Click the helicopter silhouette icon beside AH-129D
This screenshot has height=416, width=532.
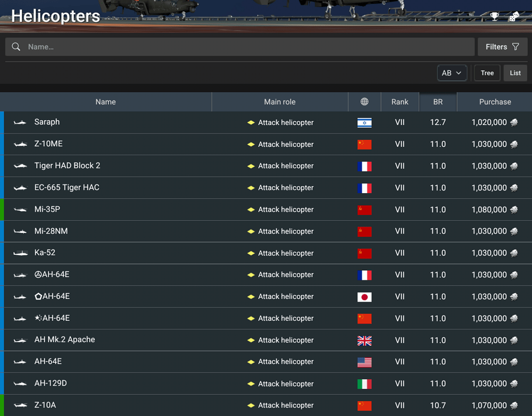[20, 384]
